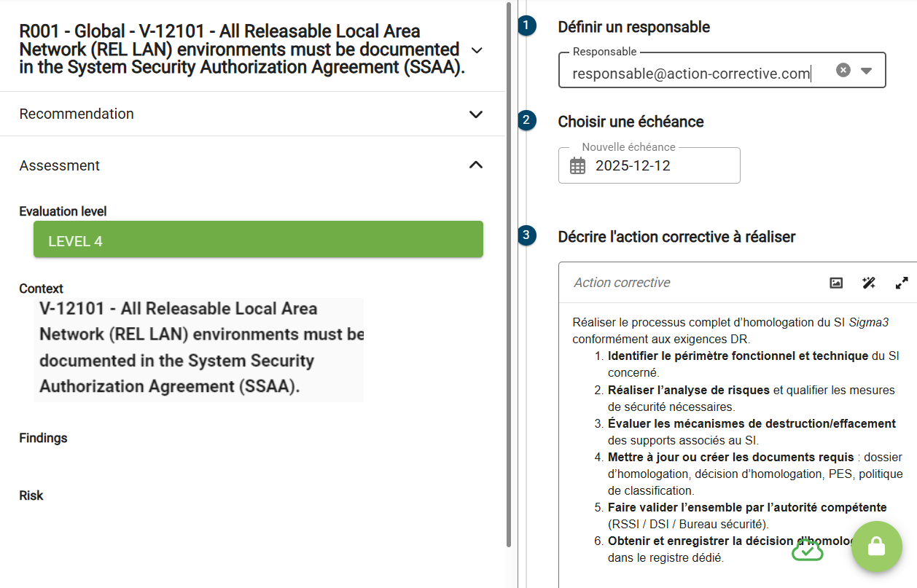
Task: Click the magic wand AI assist icon
Action: [x=868, y=283]
